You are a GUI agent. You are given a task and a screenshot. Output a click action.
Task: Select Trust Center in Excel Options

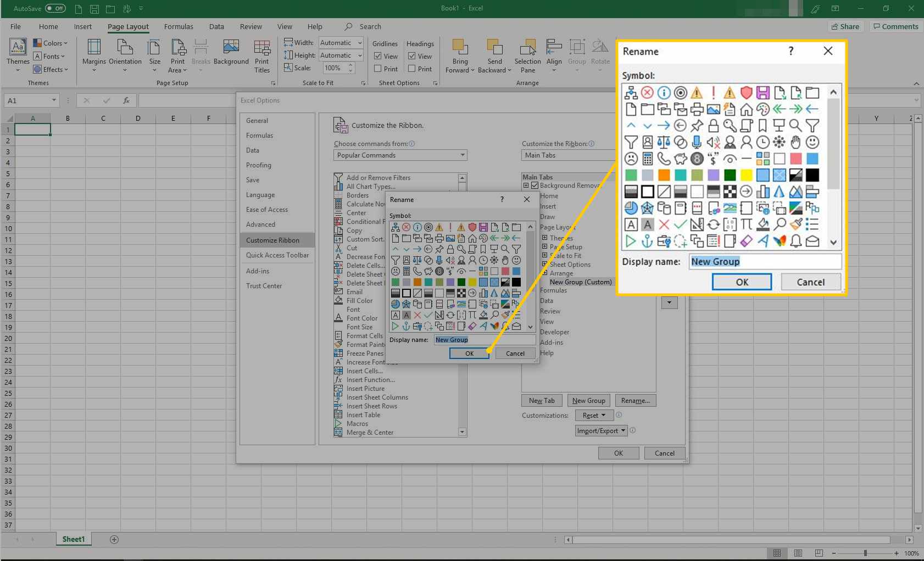point(264,286)
